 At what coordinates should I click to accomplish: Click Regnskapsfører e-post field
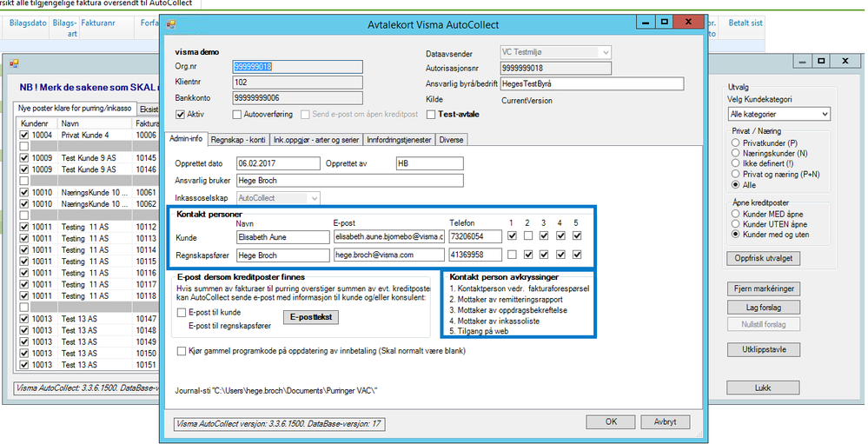point(389,255)
